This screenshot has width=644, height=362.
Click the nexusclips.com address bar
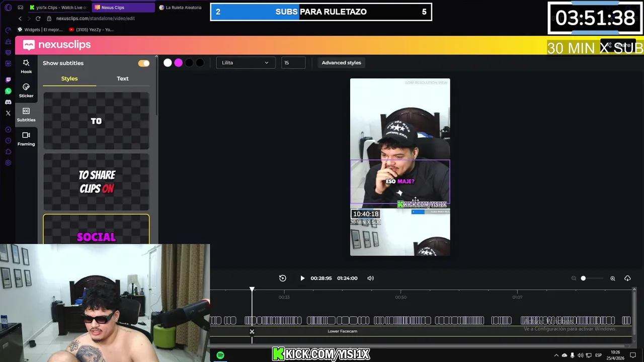point(96,19)
